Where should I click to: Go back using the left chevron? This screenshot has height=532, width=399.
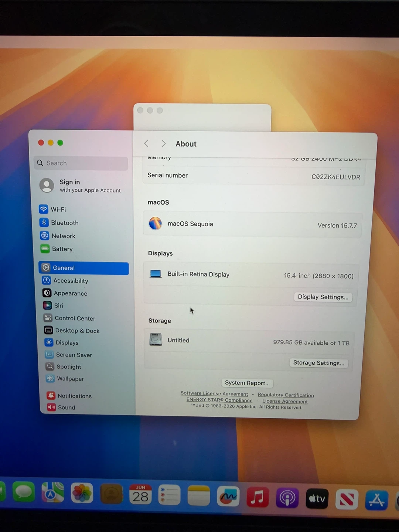tap(146, 143)
